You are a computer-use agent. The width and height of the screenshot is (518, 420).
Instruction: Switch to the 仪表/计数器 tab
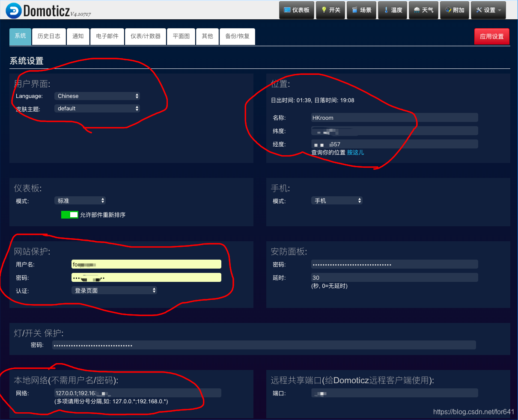pos(146,36)
